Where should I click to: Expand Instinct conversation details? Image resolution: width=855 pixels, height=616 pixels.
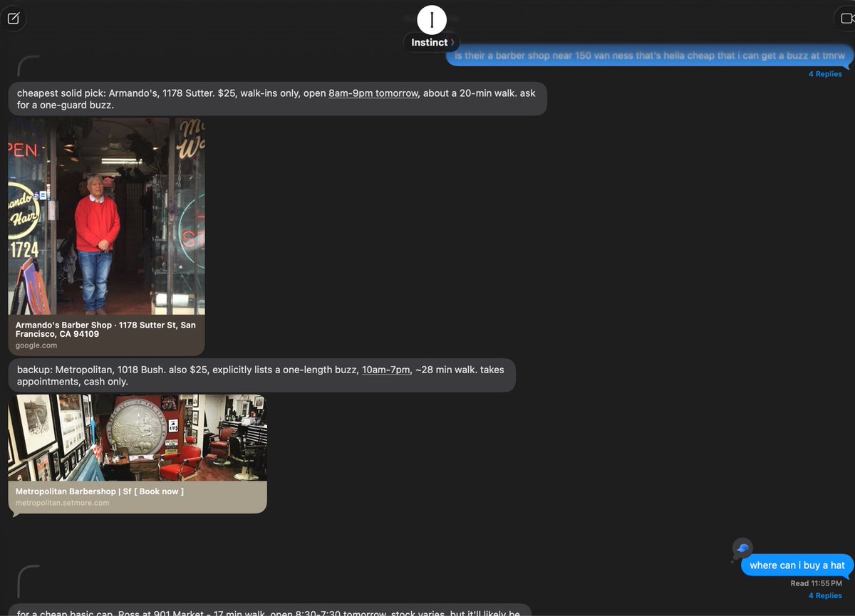pyautogui.click(x=431, y=43)
